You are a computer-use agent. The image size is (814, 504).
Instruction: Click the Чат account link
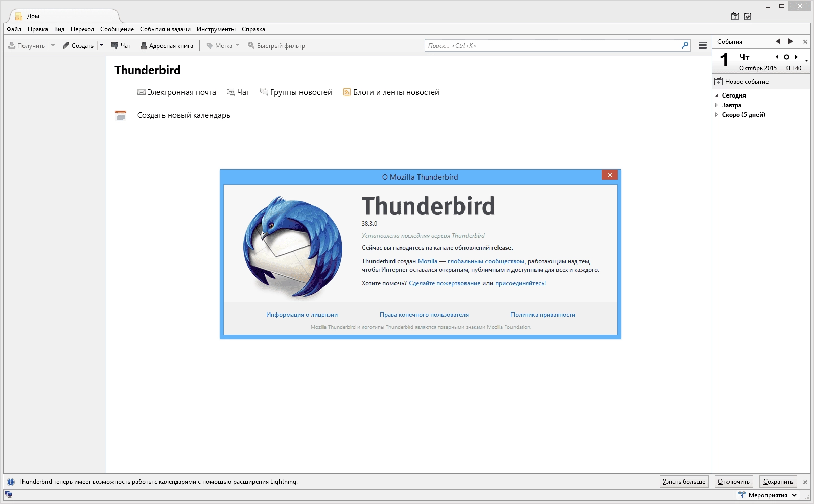pos(238,92)
